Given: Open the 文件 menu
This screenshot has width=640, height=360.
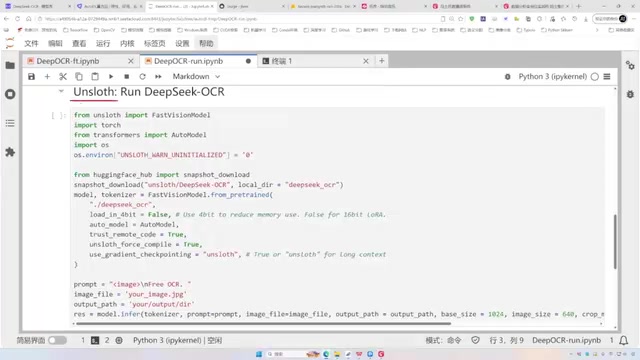Looking at the screenshot, I should coord(31,43).
